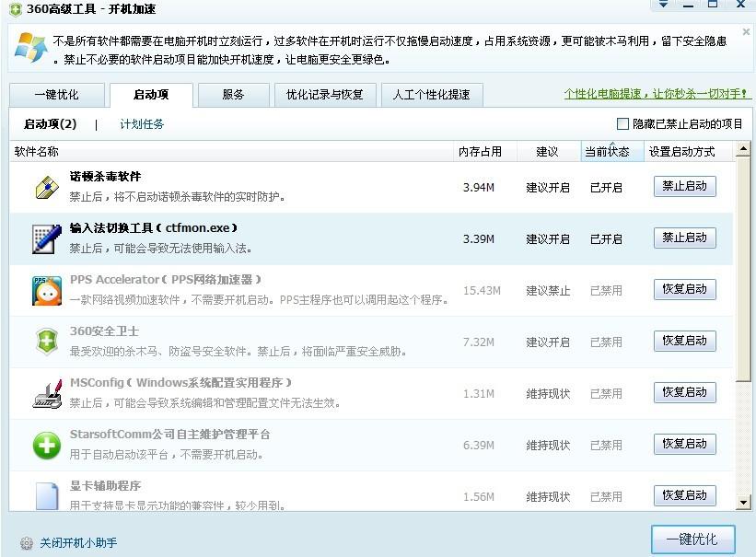Click the 6.39M memory value

479,446
